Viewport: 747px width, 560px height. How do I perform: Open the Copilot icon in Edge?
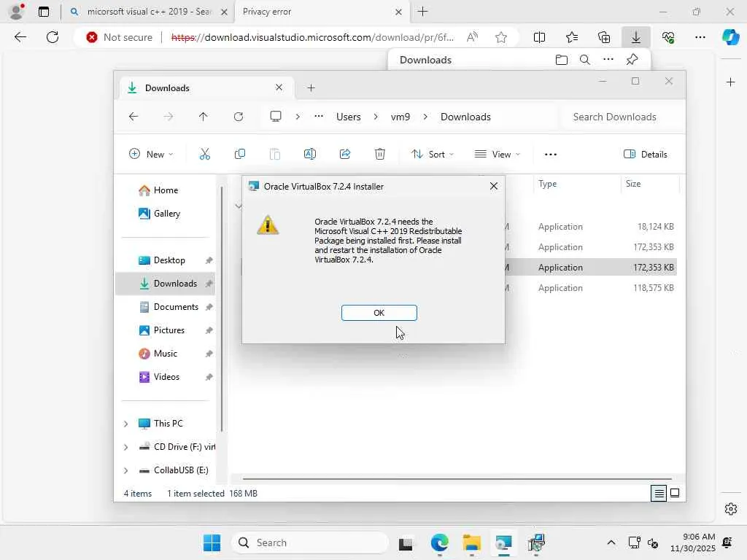pyautogui.click(x=730, y=37)
